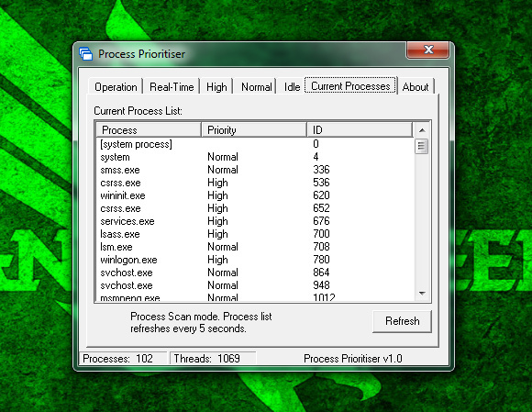Sort list by Priority column header
This screenshot has height=412, width=532.
[x=254, y=130]
